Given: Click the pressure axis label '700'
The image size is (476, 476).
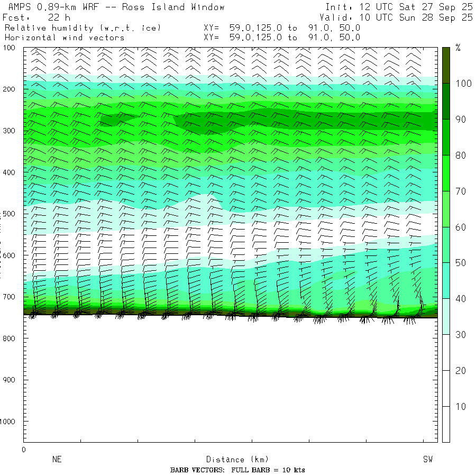Looking at the screenshot, I should (9, 297).
